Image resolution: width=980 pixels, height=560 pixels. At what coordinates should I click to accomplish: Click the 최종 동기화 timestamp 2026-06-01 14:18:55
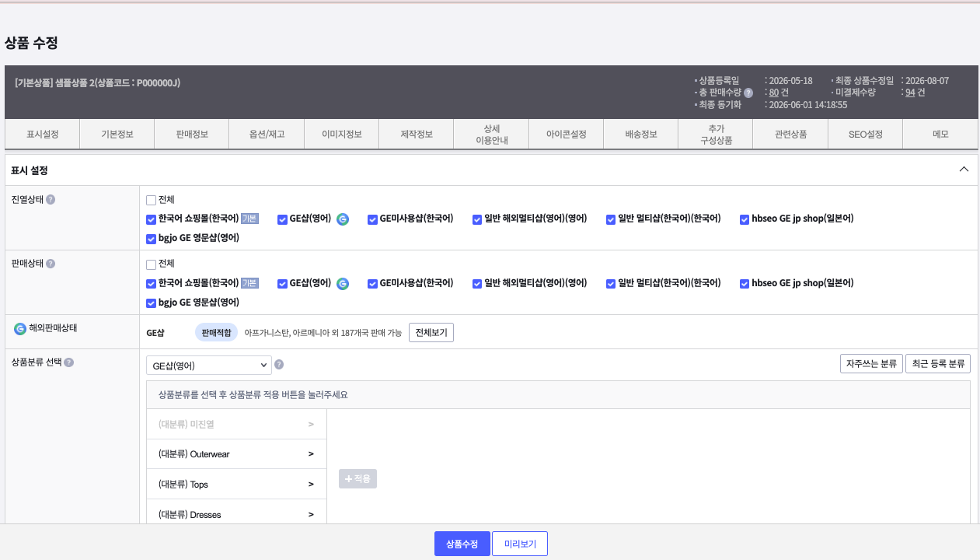(807, 104)
